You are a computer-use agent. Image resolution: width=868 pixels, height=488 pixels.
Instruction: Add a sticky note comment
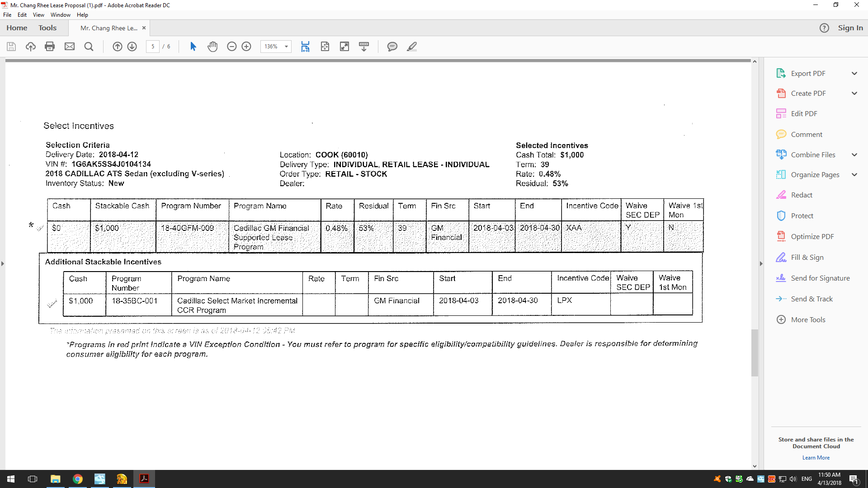pos(392,47)
